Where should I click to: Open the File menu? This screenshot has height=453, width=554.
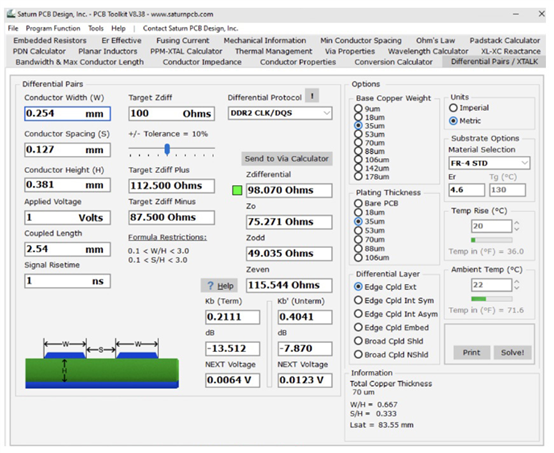coord(13,28)
